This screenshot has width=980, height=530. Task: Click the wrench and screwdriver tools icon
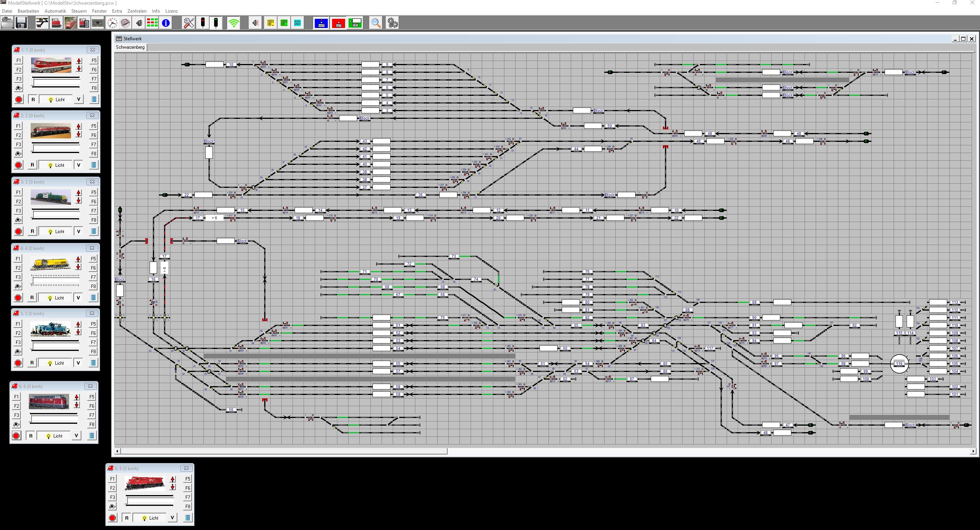click(x=188, y=23)
